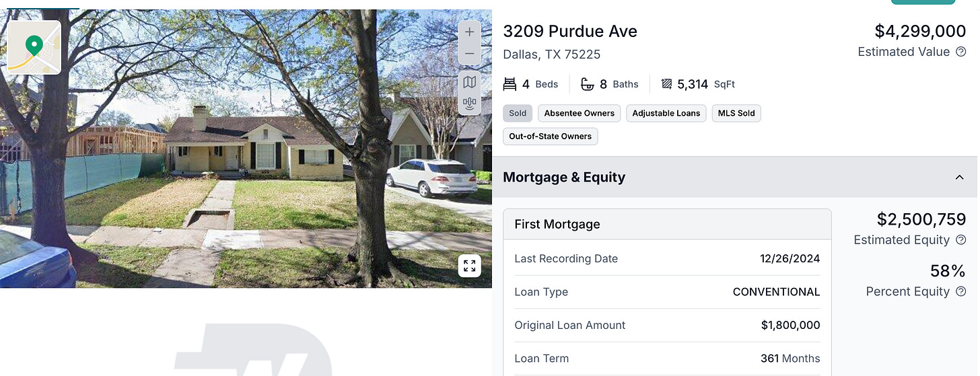Zoom out with the minus button
Viewport: 980px width, 376px height.
469,54
